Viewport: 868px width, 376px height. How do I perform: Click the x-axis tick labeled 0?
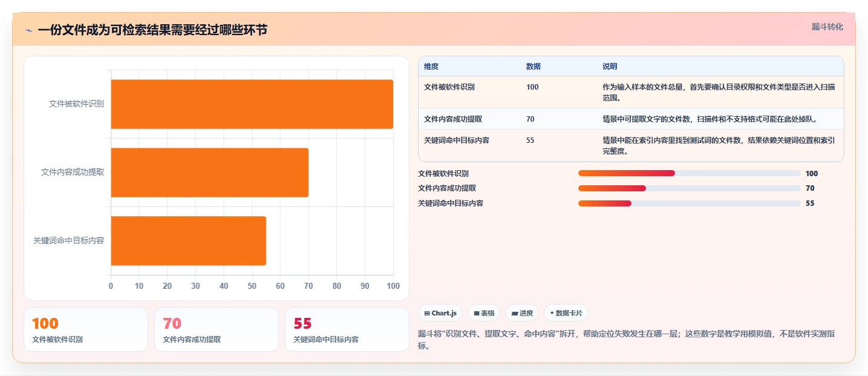[111, 286]
